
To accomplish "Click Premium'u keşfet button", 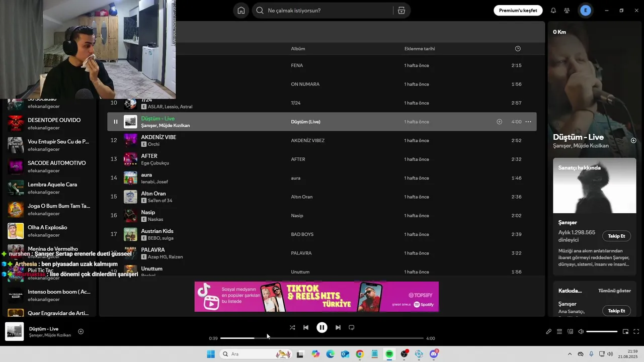I will [518, 11].
